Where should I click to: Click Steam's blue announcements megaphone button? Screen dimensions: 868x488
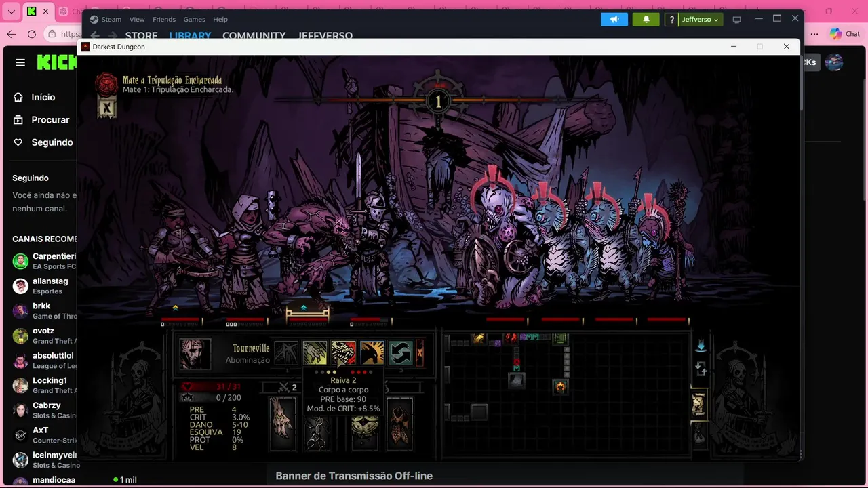click(614, 19)
